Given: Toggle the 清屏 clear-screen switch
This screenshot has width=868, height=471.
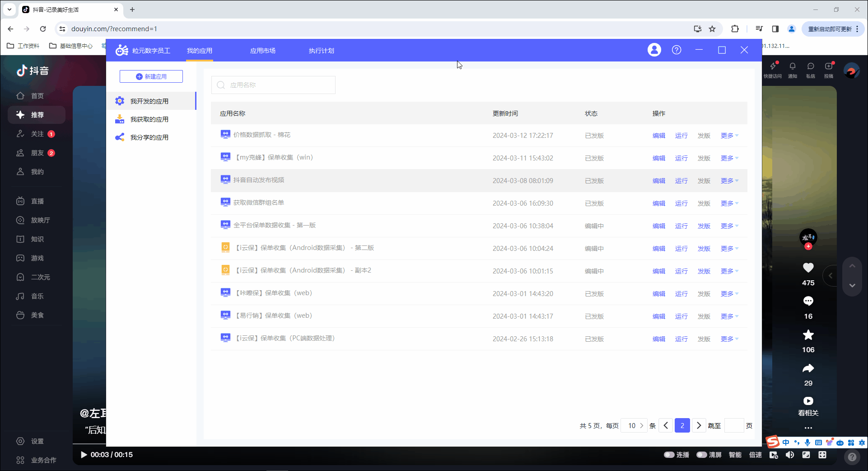Looking at the screenshot, I should pyautogui.click(x=702, y=455).
